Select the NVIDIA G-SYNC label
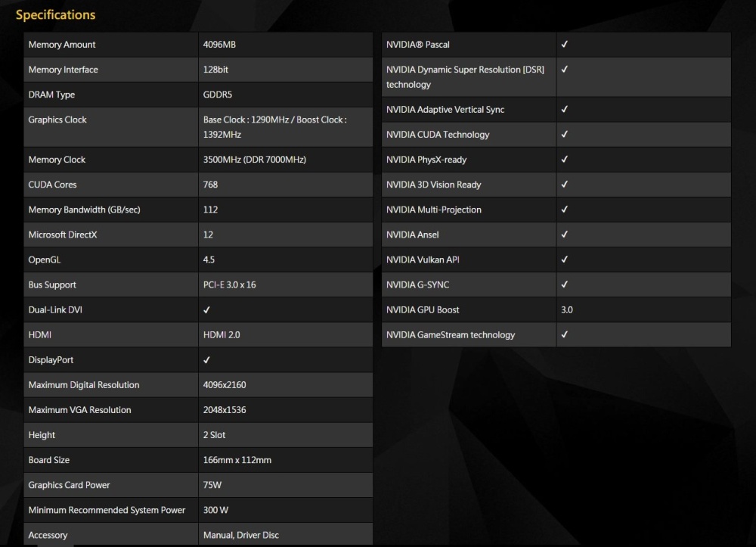The image size is (756, 547). click(417, 285)
